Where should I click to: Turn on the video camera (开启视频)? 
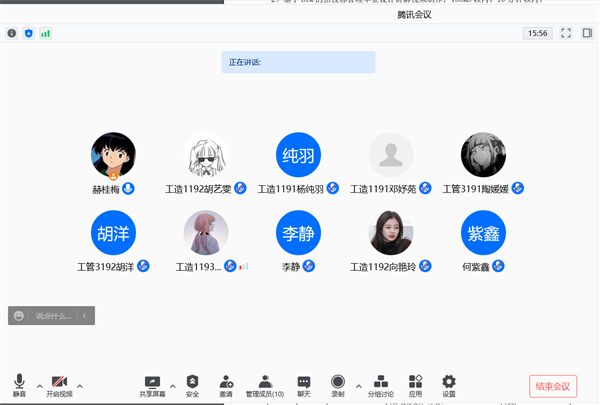click(x=59, y=385)
